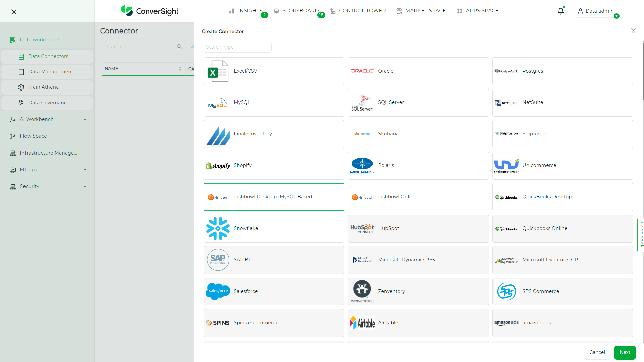Choose the Salesforce connector icon
The image size is (644, 362).
[x=217, y=291]
